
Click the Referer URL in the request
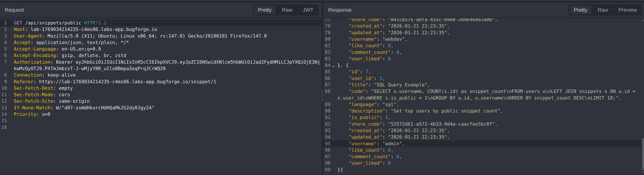coord(128,82)
